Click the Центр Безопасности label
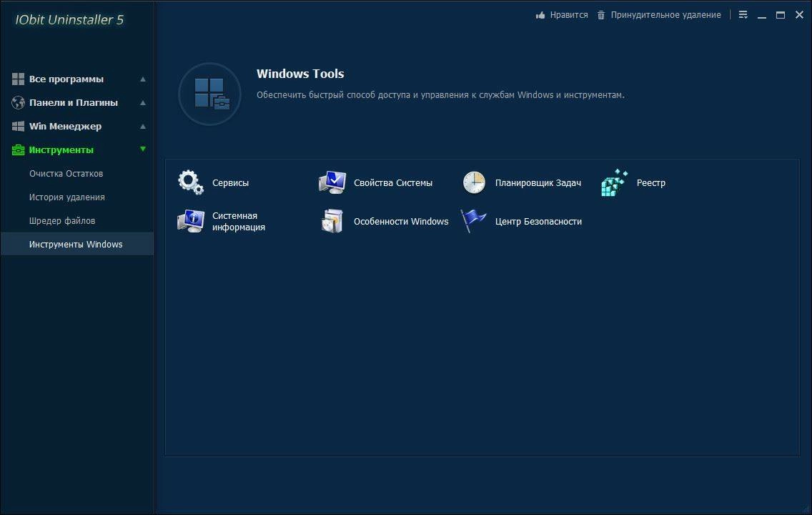This screenshot has height=515, width=812. [x=538, y=221]
